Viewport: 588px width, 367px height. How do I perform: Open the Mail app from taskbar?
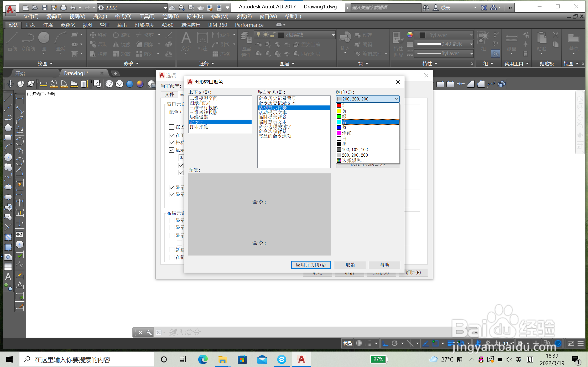point(262,359)
